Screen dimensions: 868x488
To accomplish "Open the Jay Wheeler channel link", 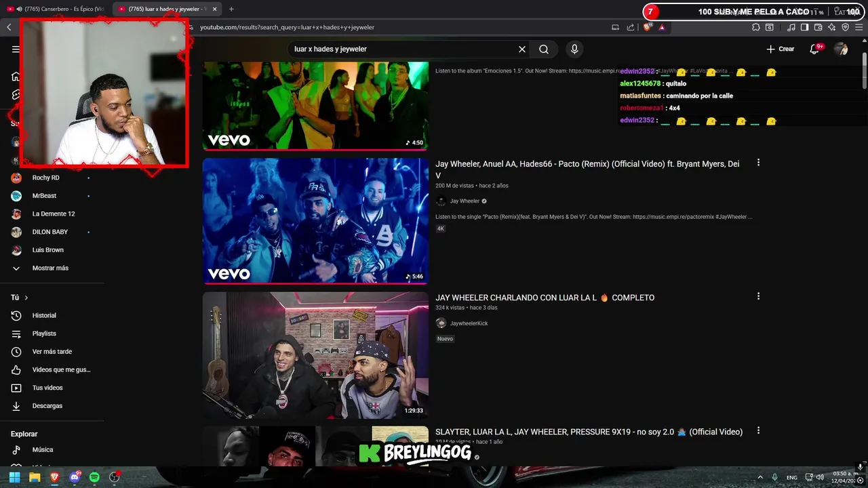I will click(x=465, y=201).
